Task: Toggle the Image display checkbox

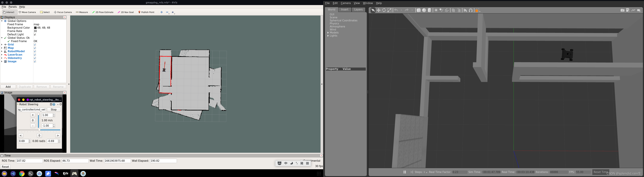Action: (x=35, y=61)
